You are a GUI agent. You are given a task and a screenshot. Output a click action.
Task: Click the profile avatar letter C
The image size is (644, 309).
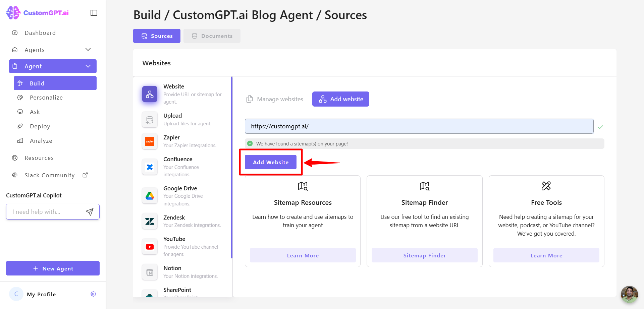point(16,294)
